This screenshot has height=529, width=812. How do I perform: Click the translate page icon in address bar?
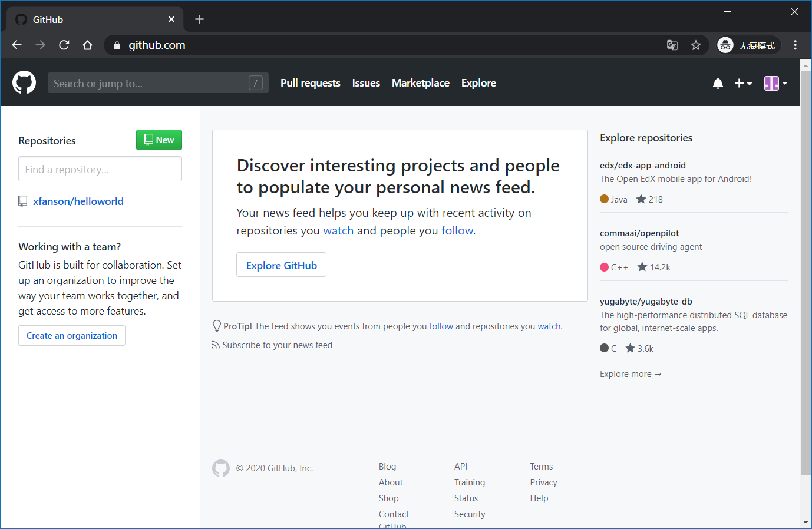point(672,45)
